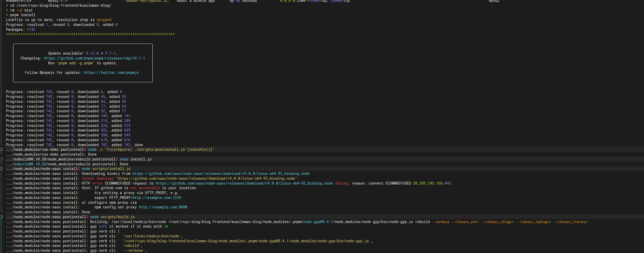Image resolution: width=644 pixels, height=253 pixels.
Task: Click the progress line with downloaded 679
Action: click(68, 140)
